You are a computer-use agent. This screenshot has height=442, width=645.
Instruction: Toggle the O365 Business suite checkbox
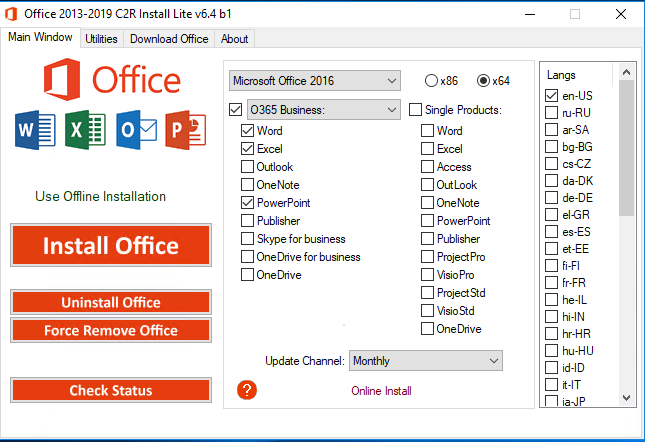(x=235, y=110)
